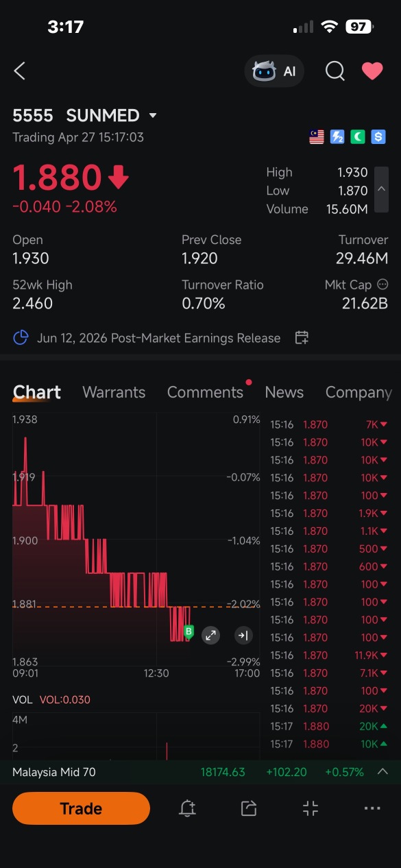This screenshot has height=868, width=401.
Task: Set a price alert with the bell icon
Action: [x=187, y=808]
